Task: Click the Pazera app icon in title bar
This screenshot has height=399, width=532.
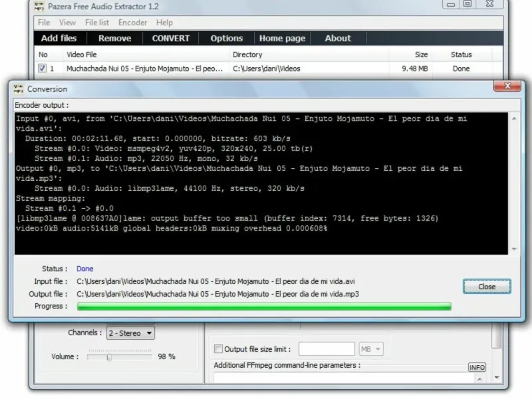Action: [x=39, y=6]
